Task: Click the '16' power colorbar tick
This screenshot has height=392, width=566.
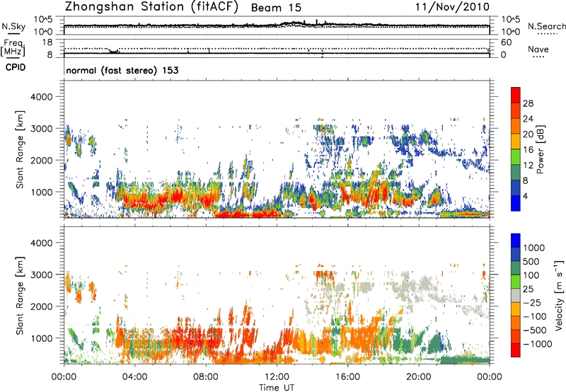Action: (x=528, y=150)
